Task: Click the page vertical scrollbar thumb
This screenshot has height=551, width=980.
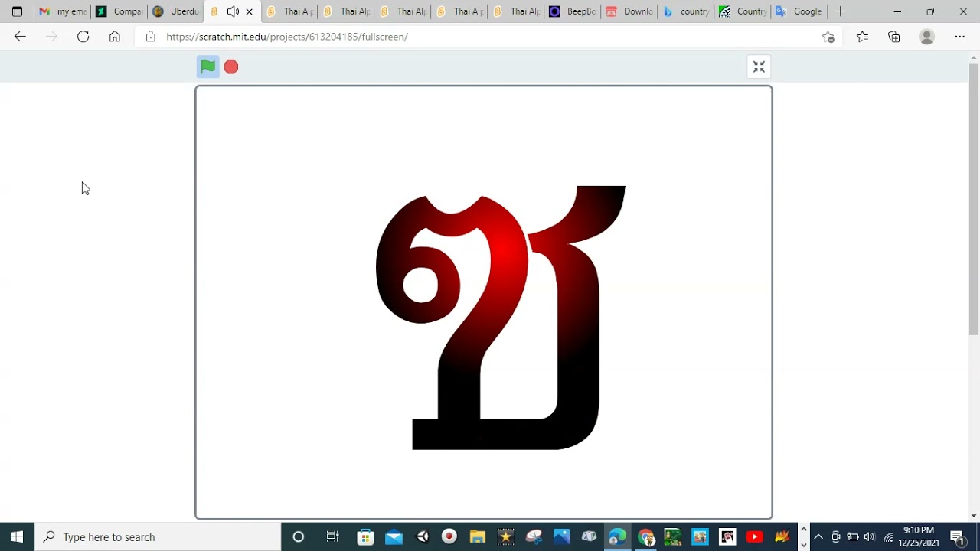Action: tap(974, 199)
